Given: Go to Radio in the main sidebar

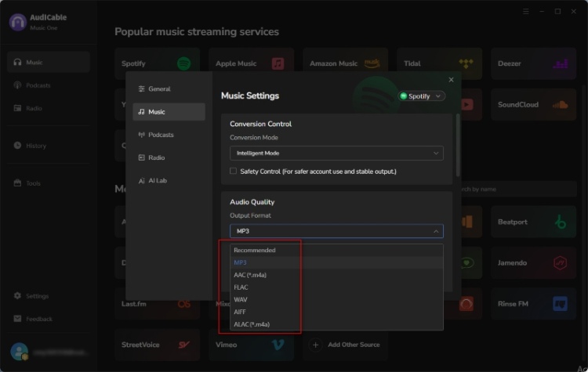Looking at the screenshot, I should click(49, 108).
